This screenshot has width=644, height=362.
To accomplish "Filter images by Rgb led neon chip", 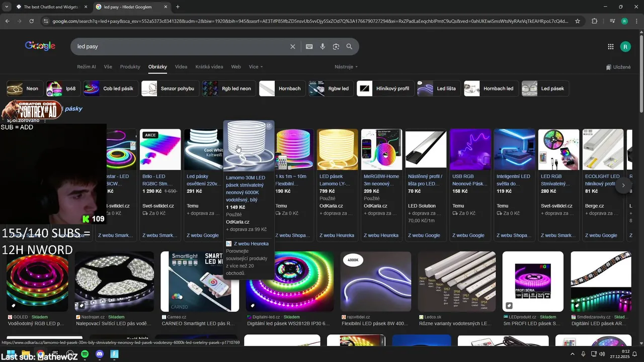I will pos(228,88).
